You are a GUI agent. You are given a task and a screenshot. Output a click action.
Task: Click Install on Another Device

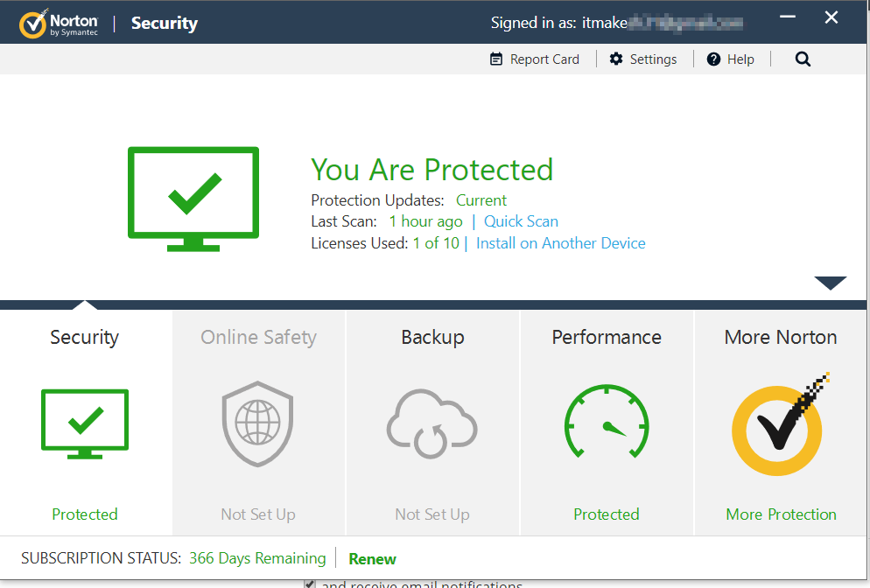(560, 242)
